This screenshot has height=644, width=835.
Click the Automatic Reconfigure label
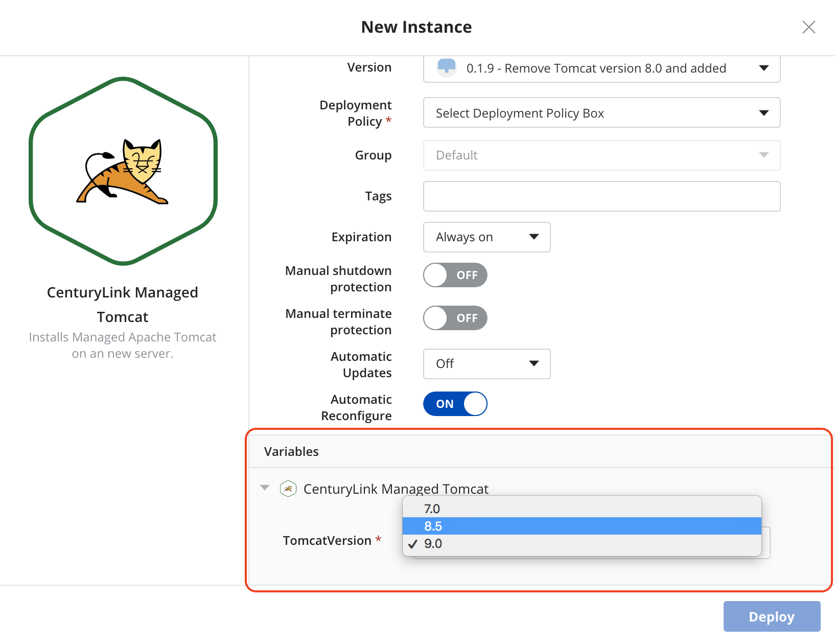[x=356, y=407]
